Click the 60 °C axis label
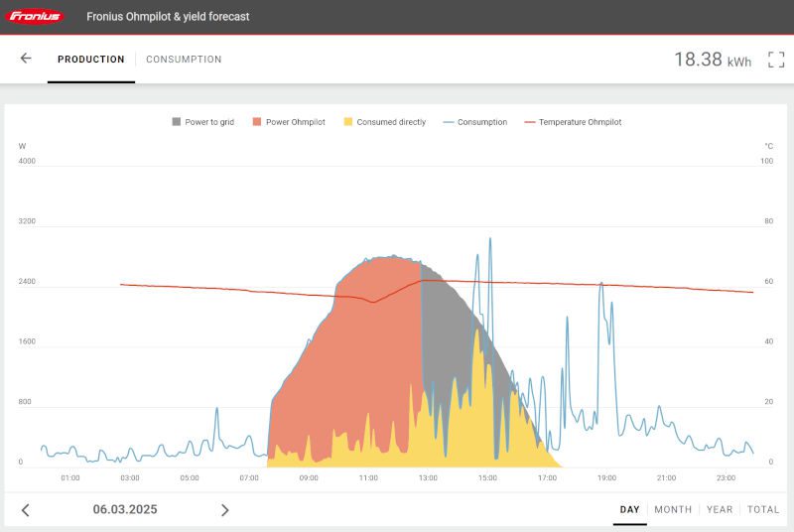Screen dimensions: 794x532 click(x=768, y=282)
